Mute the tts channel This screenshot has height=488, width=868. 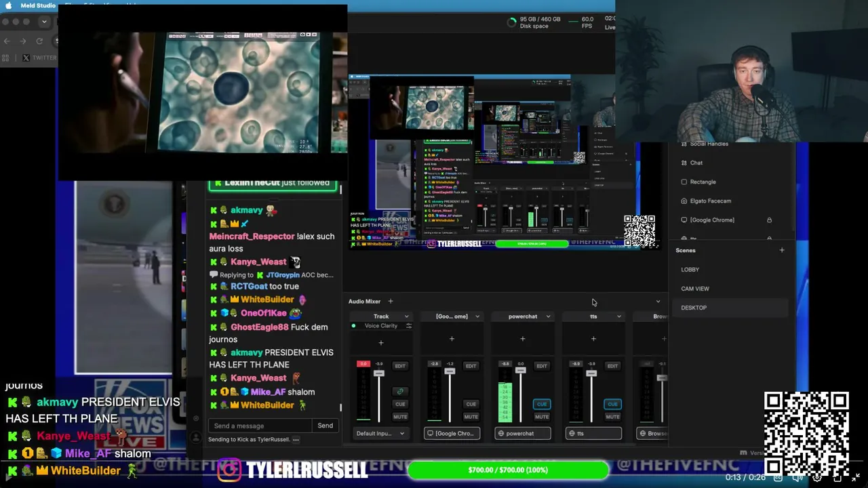coord(612,417)
